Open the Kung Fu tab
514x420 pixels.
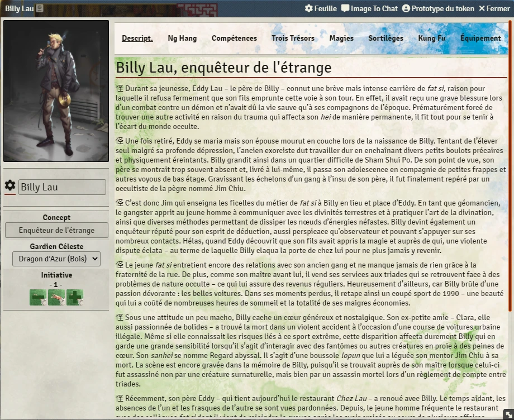pos(431,39)
